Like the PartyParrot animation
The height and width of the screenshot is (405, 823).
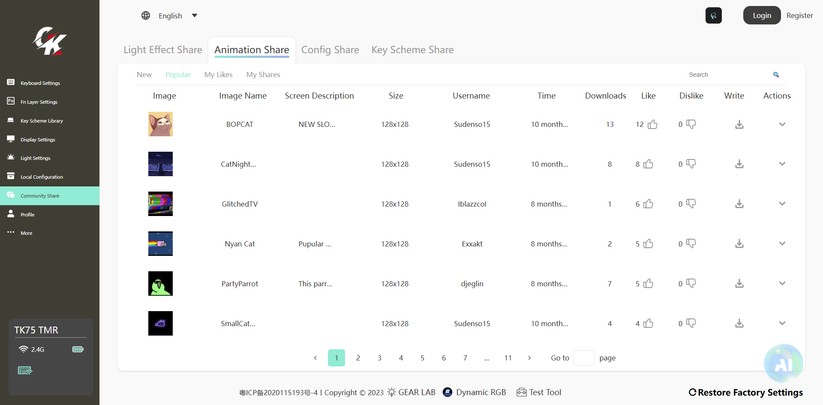tap(648, 283)
